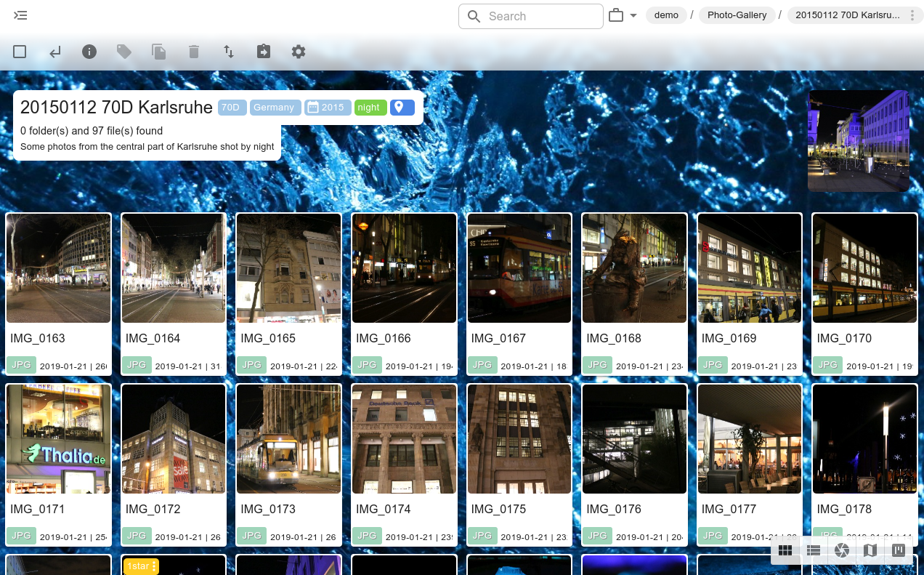Viewport: 924px width, 575px height.
Task: Click the IMG_0168 file name
Action: 614,339
